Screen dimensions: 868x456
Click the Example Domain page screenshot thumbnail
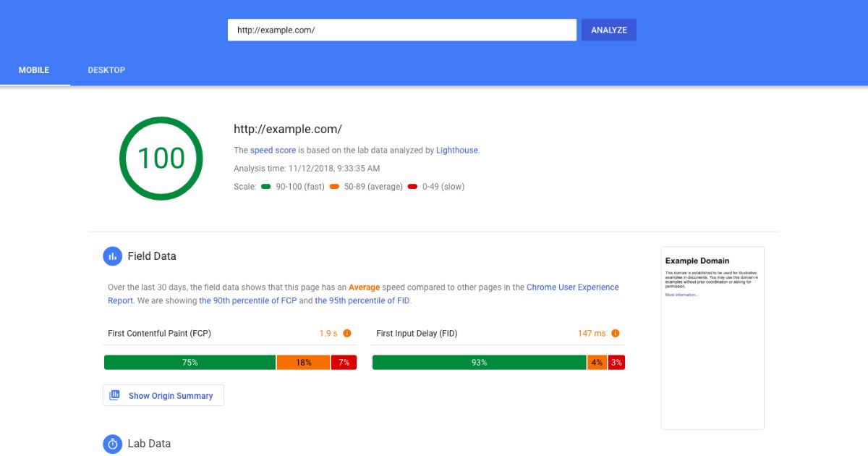[x=712, y=338]
